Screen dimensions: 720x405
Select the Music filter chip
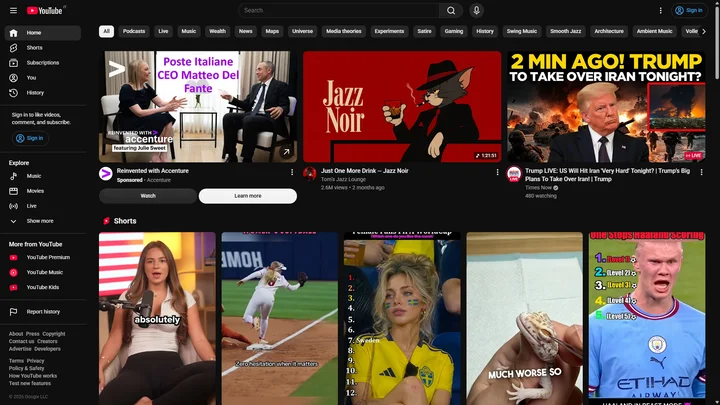point(188,31)
